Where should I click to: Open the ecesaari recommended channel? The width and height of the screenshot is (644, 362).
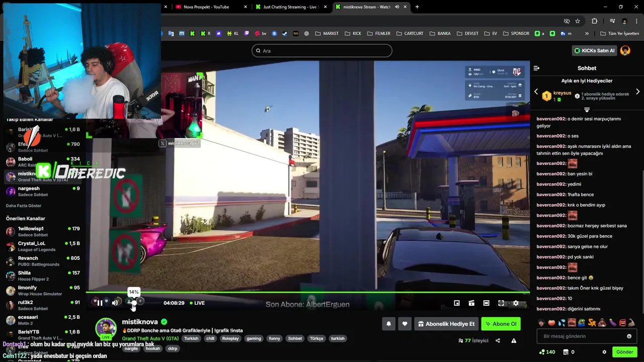tap(43, 320)
